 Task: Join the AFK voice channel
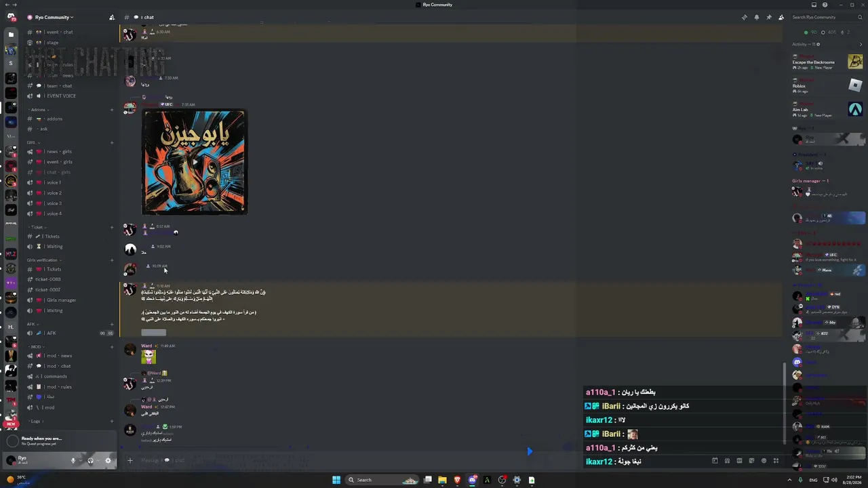71,333
